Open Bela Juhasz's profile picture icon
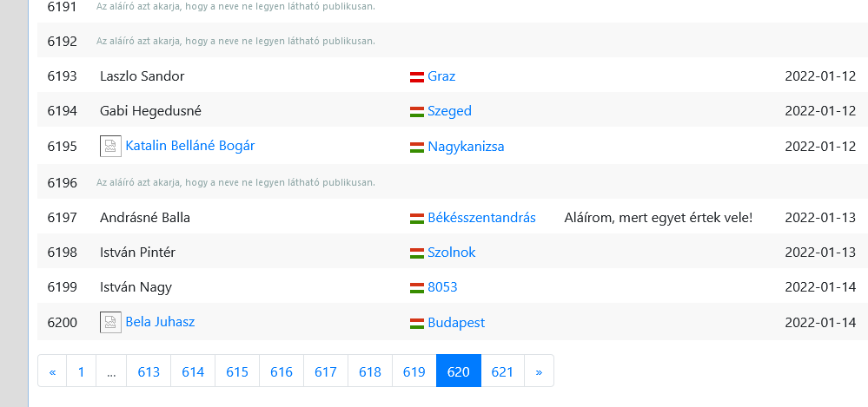 pyautogui.click(x=110, y=322)
